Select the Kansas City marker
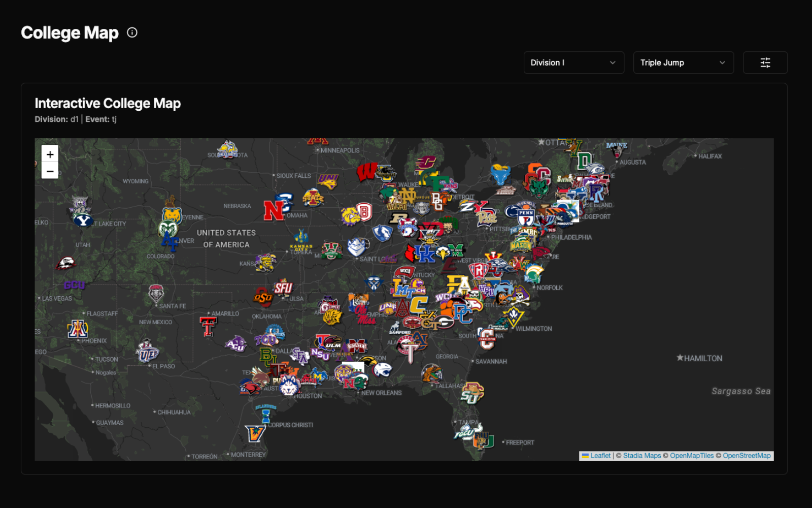 (301, 240)
